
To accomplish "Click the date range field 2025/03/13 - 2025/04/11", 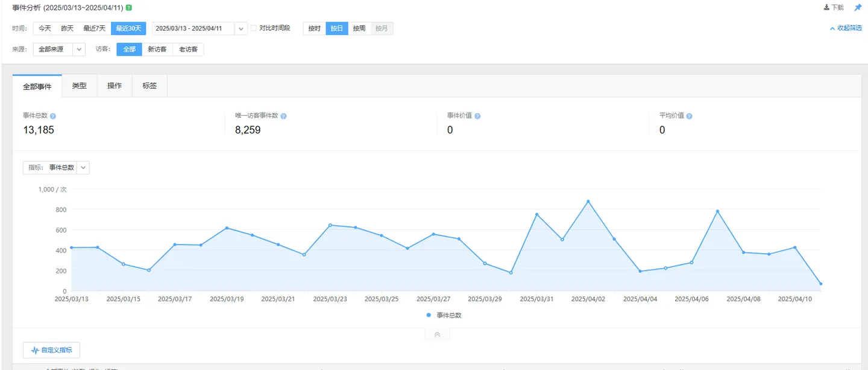I will pos(193,28).
